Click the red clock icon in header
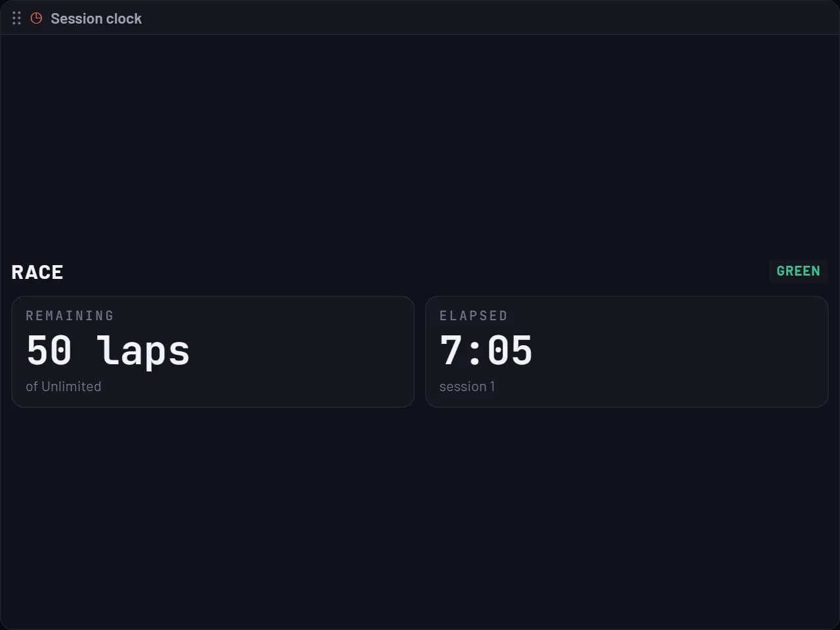 click(37, 18)
